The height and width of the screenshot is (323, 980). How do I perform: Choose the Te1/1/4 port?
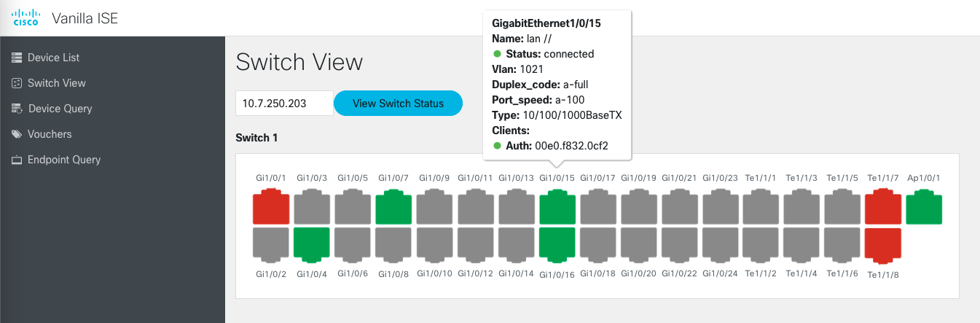coord(802,245)
